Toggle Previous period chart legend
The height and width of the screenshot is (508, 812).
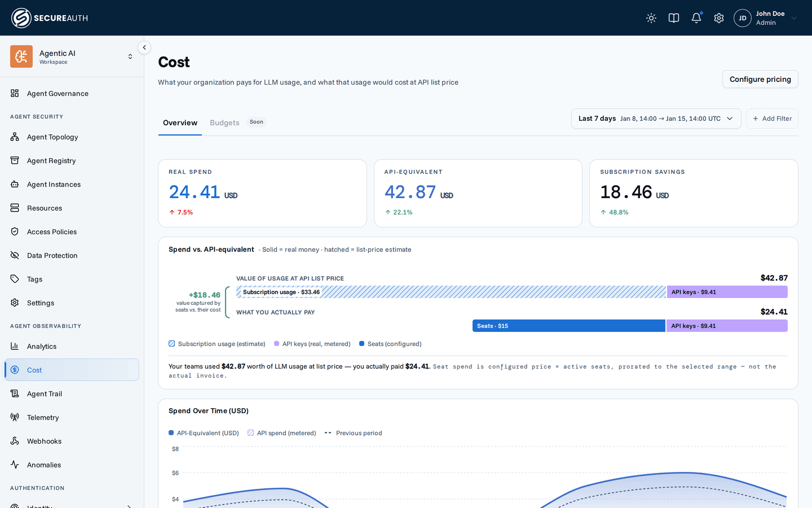tap(354, 433)
